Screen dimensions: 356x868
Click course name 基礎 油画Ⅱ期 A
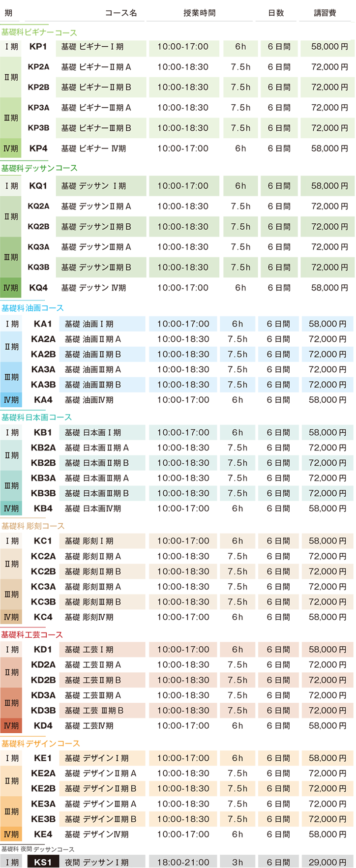(x=92, y=339)
